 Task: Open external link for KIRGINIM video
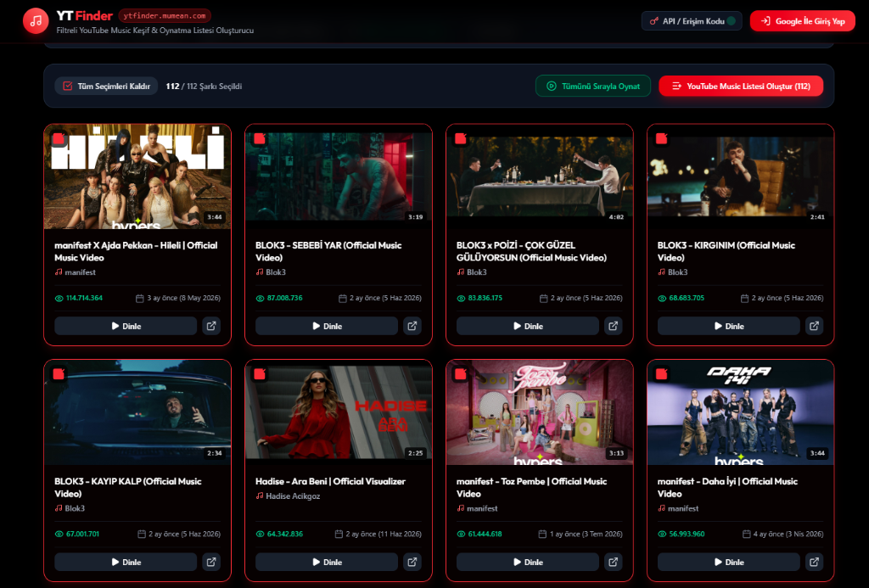(x=814, y=326)
